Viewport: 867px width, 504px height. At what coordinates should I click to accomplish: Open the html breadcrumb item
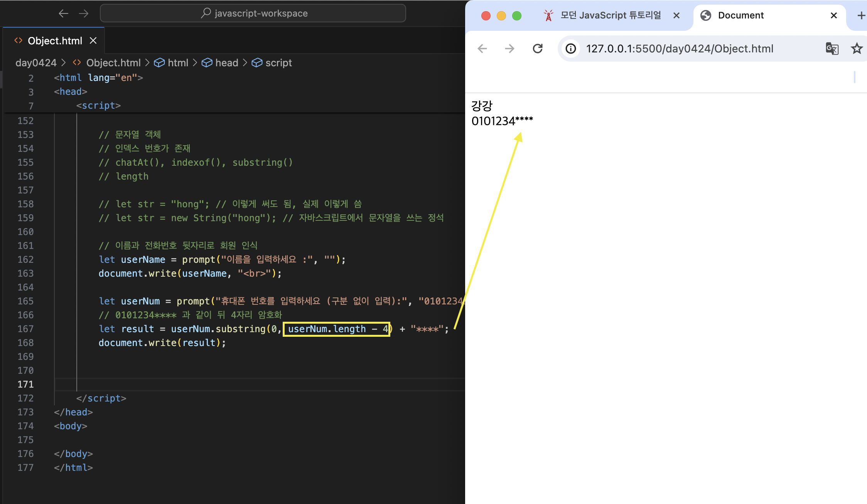pyautogui.click(x=178, y=63)
